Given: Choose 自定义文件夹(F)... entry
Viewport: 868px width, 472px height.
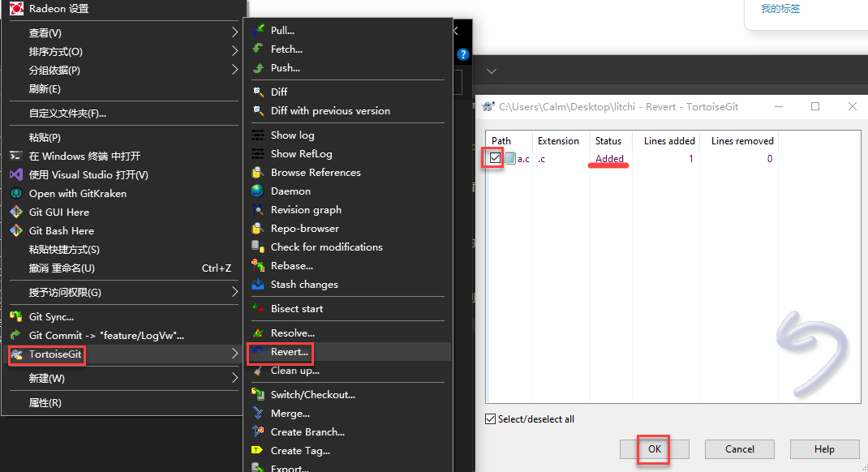Looking at the screenshot, I should pyautogui.click(x=124, y=114).
